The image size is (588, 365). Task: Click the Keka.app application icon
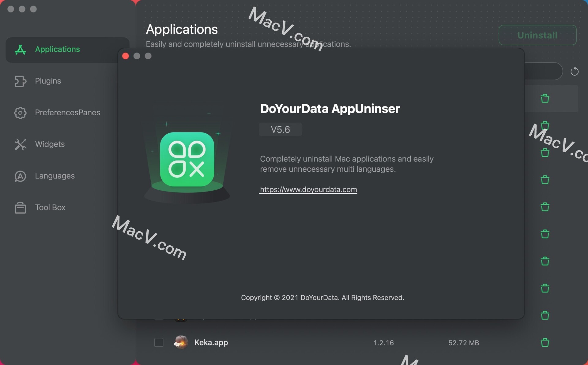click(181, 342)
